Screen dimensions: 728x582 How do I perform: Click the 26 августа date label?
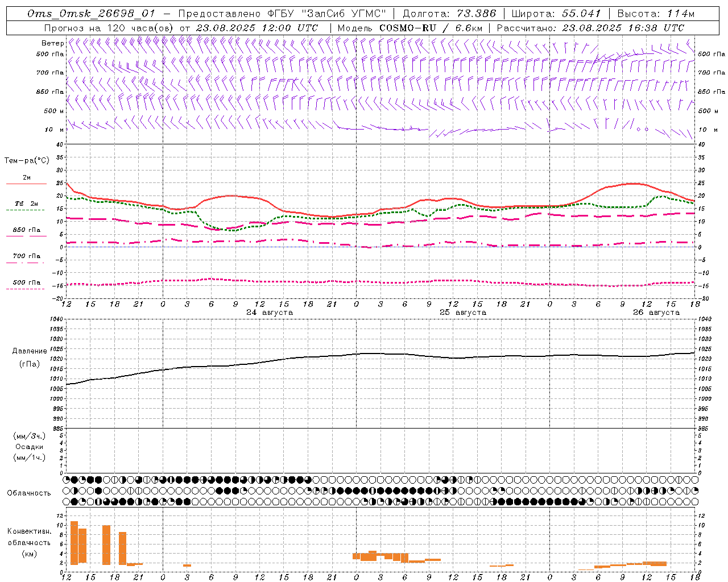point(656,313)
